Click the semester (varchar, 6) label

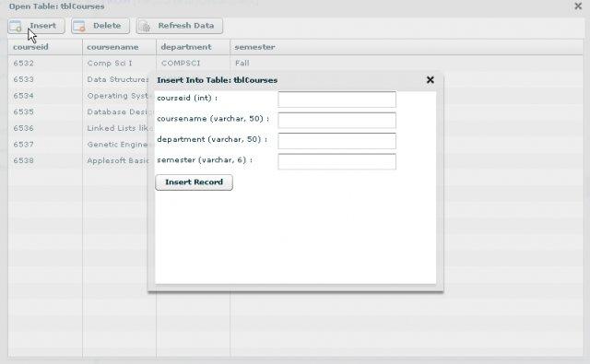[205, 160]
